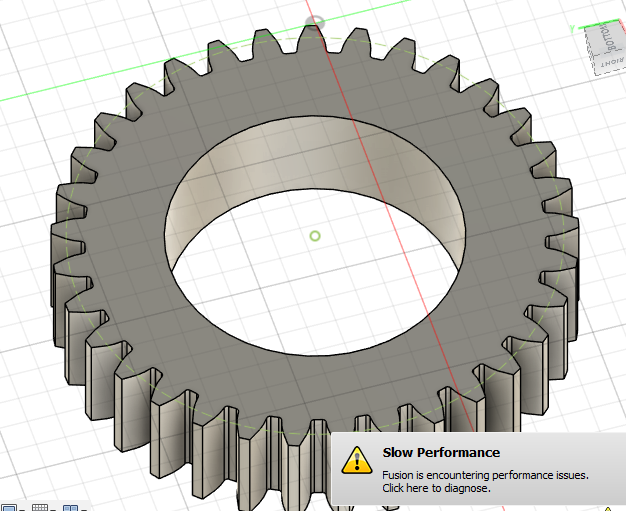Screen dimensions: 626x511
Task: Click the Grid and Snaps icon
Action: 40,506
